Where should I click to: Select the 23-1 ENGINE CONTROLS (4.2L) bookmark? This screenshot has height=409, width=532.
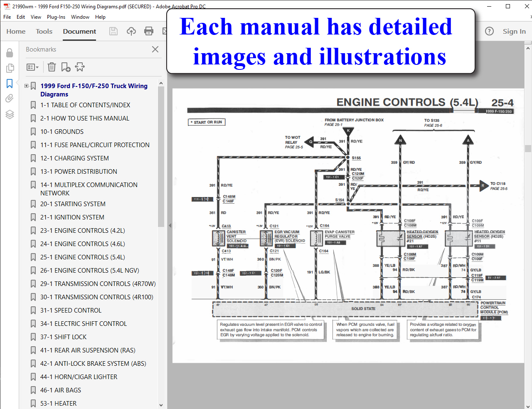click(82, 231)
